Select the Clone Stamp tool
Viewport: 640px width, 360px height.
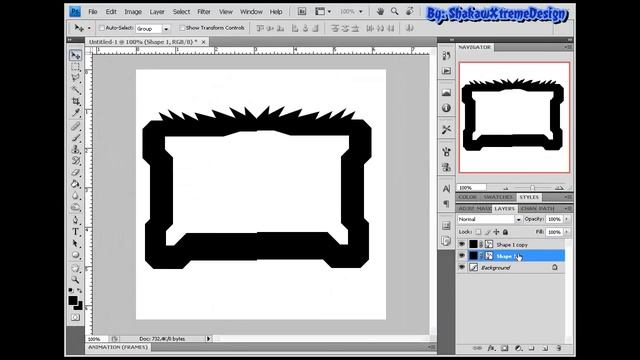(76, 149)
